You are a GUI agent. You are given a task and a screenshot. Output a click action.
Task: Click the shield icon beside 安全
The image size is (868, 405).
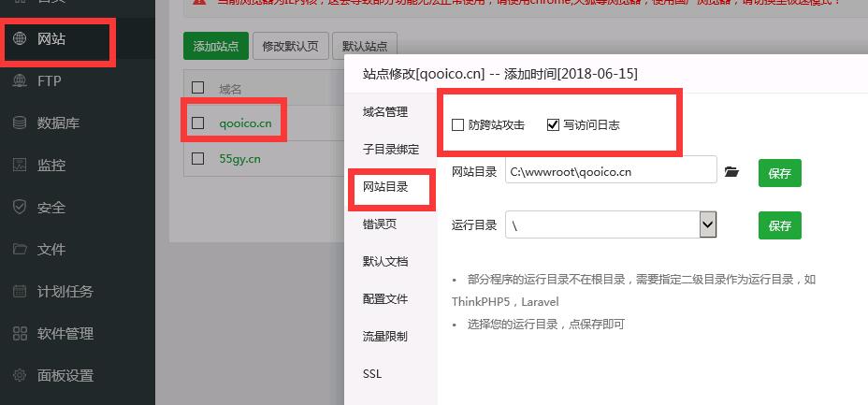[20, 207]
